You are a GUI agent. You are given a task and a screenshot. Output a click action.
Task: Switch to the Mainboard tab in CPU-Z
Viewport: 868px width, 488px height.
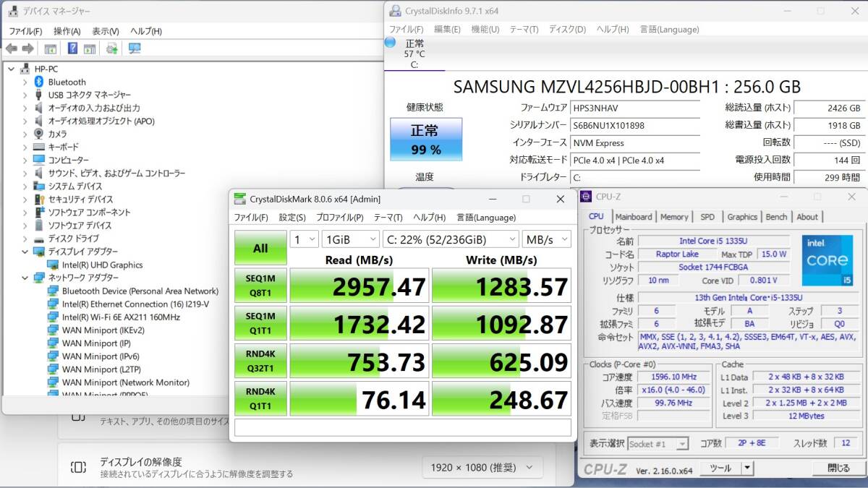[634, 217]
